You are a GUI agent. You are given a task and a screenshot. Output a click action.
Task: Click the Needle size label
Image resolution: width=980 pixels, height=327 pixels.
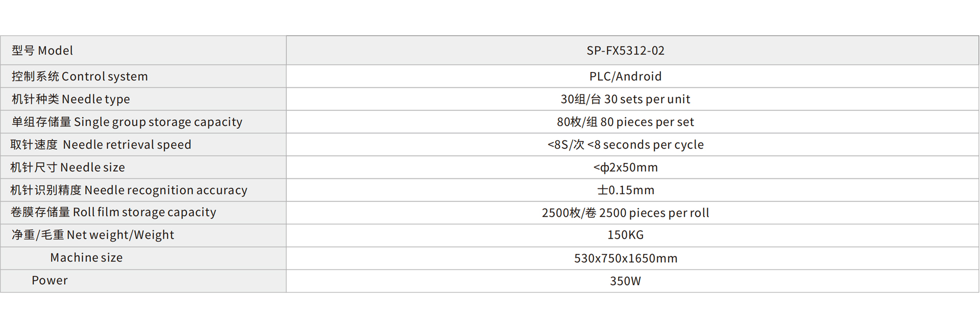point(68,168)
